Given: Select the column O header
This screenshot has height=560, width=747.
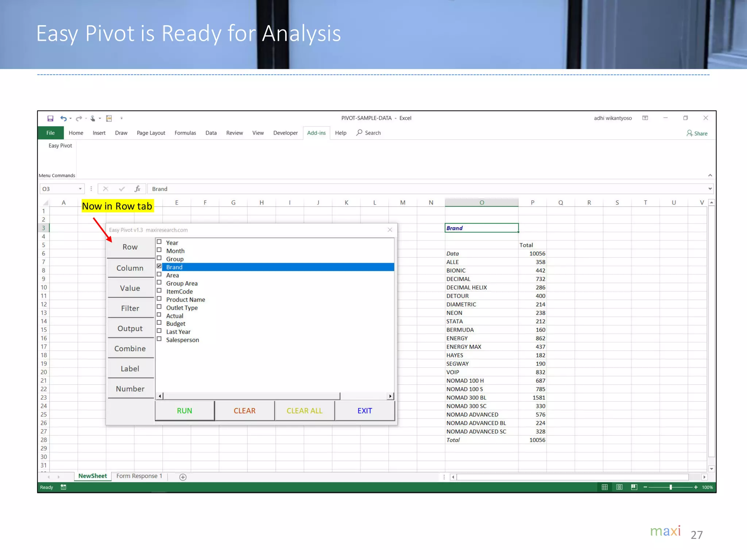Looking at the screenshot, I should pyautogui.click(x=481, y=203).
